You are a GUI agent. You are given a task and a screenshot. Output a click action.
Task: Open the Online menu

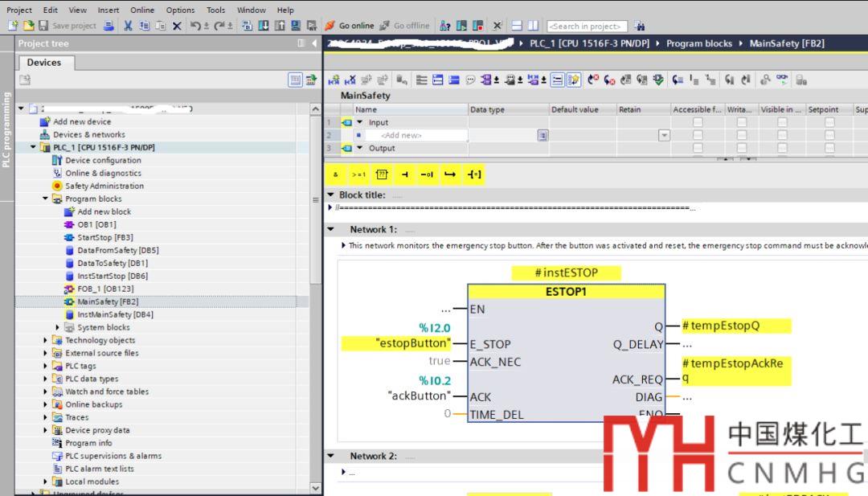click(142, 10)
